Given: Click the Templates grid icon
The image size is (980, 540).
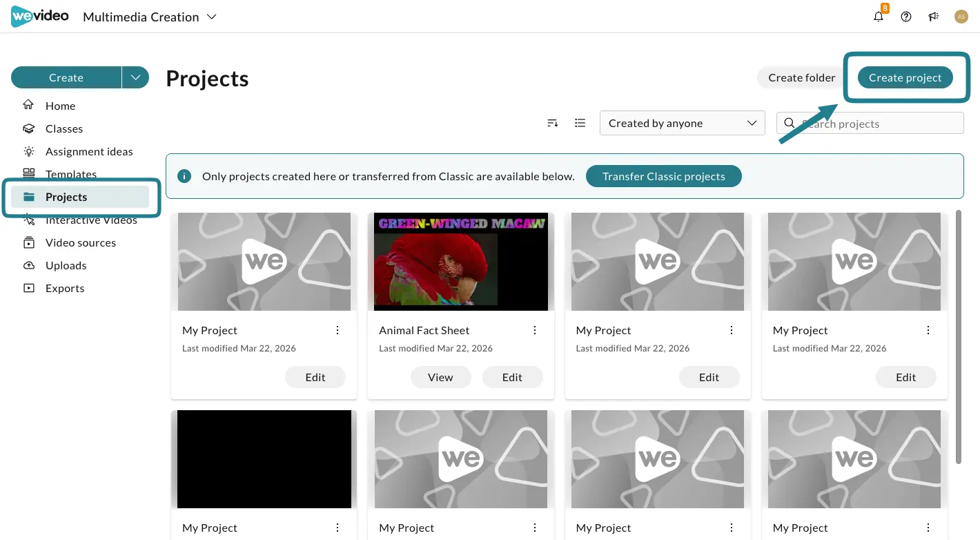Looking at the screenshot, I should click(28, 173).
